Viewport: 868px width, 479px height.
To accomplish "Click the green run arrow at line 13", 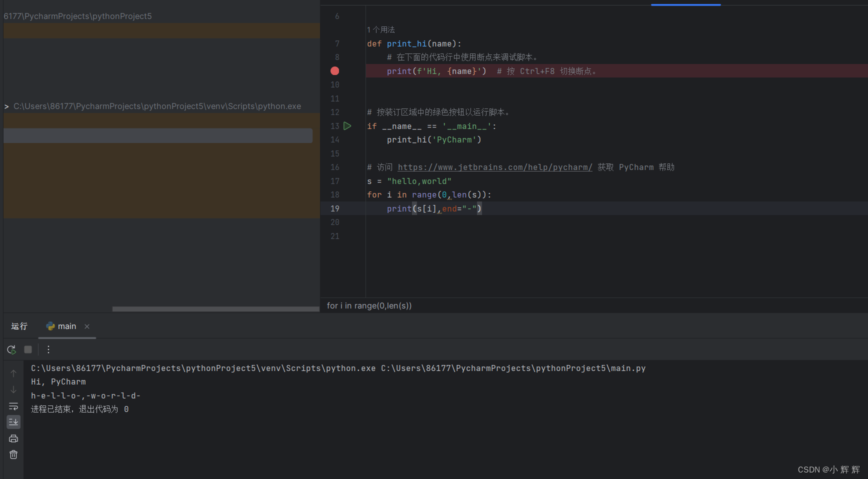I will pos(347,126).
